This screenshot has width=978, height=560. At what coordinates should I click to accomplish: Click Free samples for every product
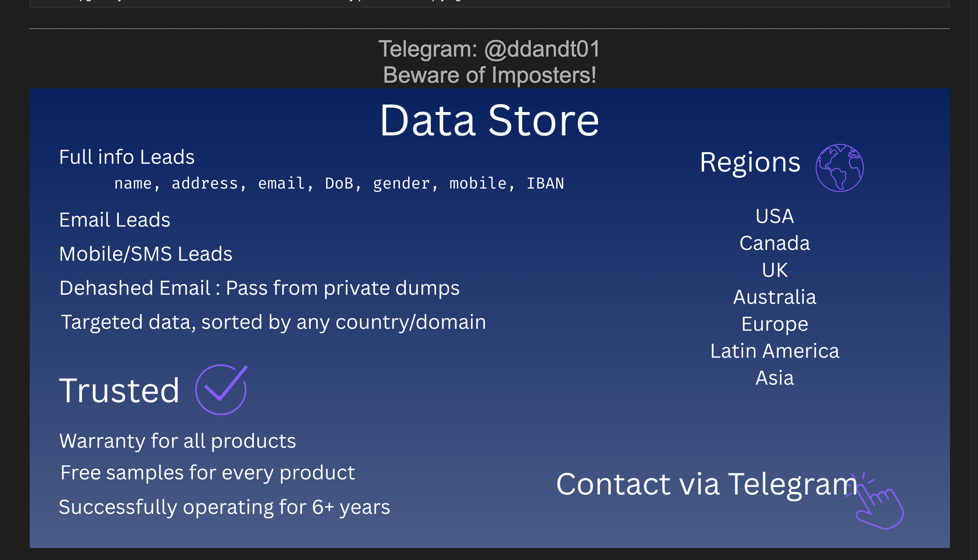[207, 473]
